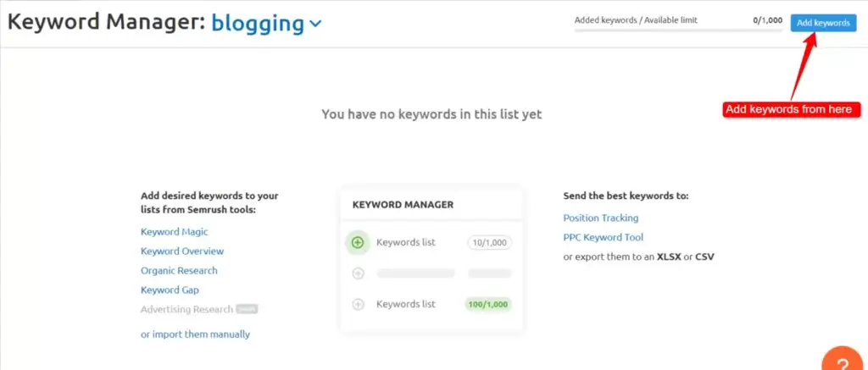Image resolution: width=868 pixels, height=370 pixels.
Task: Click the added keywords limit progress bar
Action: (x=678, y=30)
